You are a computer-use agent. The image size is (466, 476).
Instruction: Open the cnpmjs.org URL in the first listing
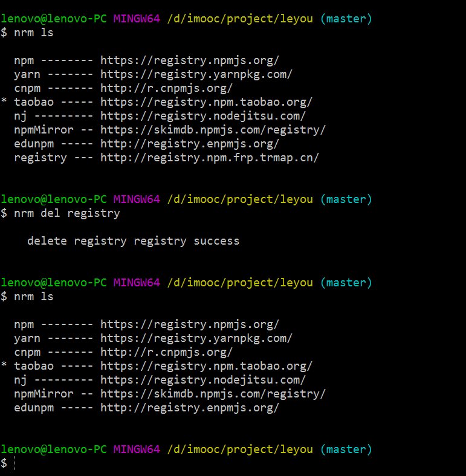166,88
